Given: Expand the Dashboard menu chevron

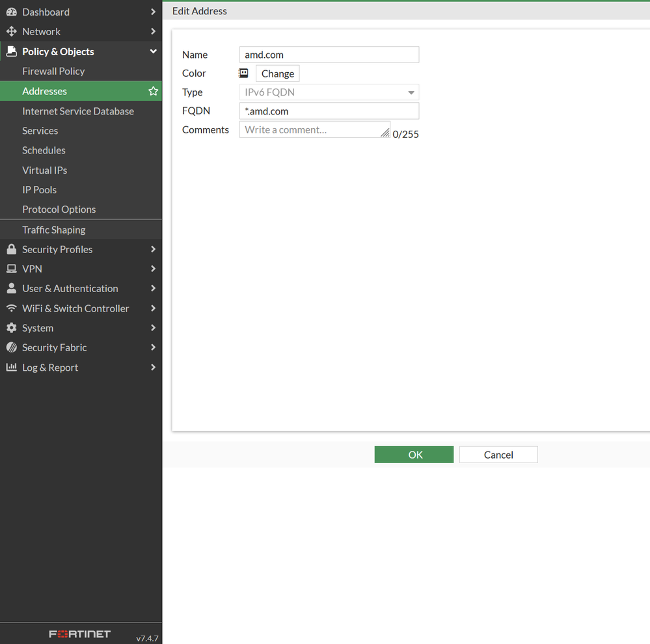Looking at the screenshot, I should click(x=154, y=12).
